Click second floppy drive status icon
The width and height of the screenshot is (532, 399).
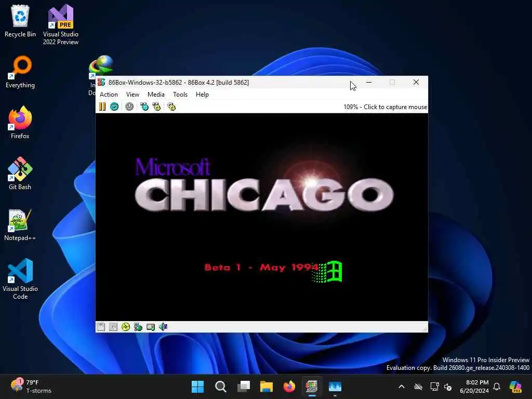click(x=113, y=327)
